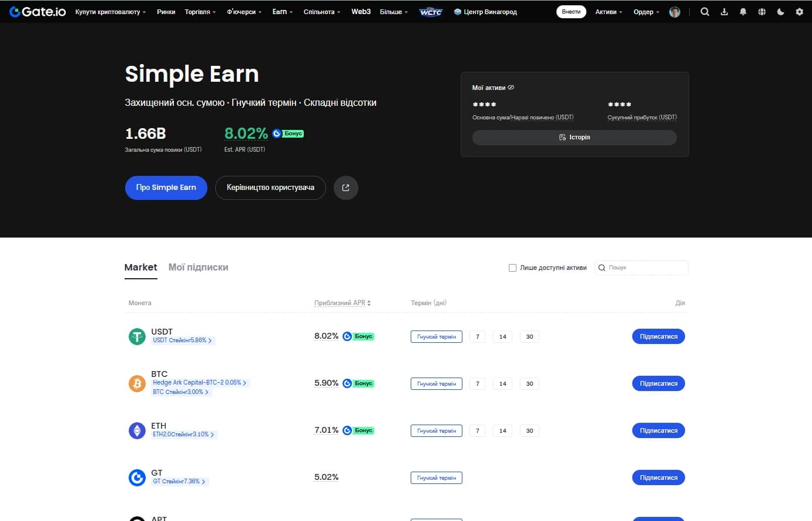The image size is (812, 521).
Task: Expand the Futures dropdown menu
Action: (244, 12)
